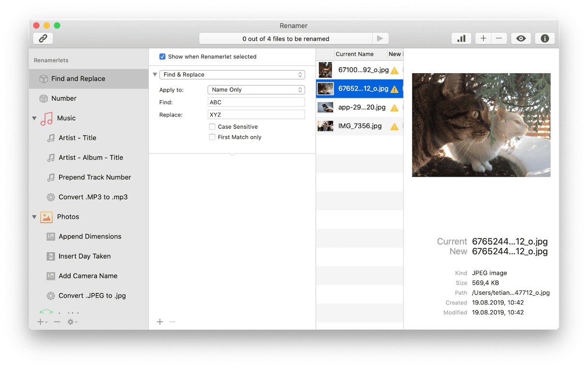Image resolution: width=588 pixels, height=368 pixels.
Task: Click the play arrow to start renaming
Action: coord(380,39)
